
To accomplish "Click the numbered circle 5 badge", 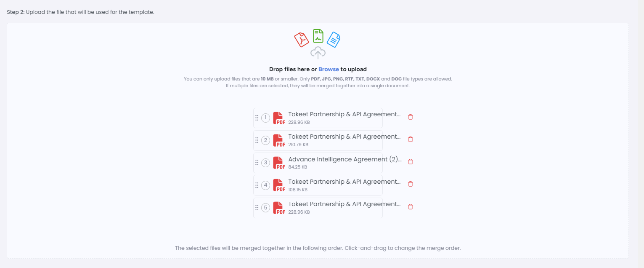I will [x=265, y=208].
